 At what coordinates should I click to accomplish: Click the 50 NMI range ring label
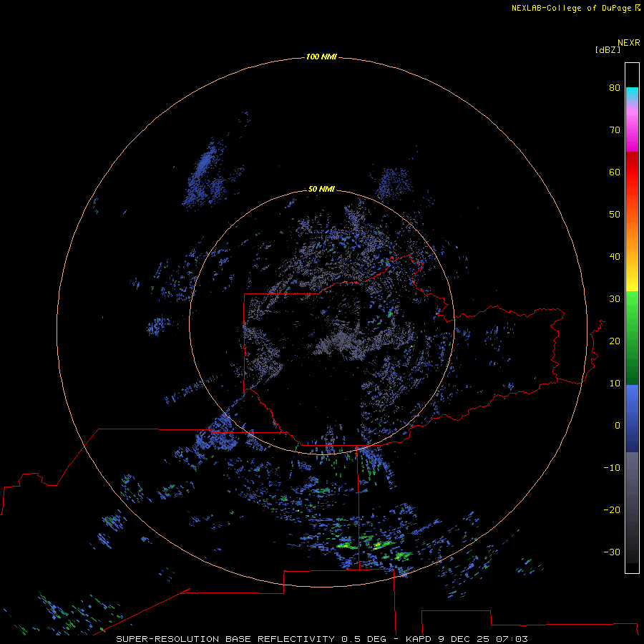(x=321, y=189)
